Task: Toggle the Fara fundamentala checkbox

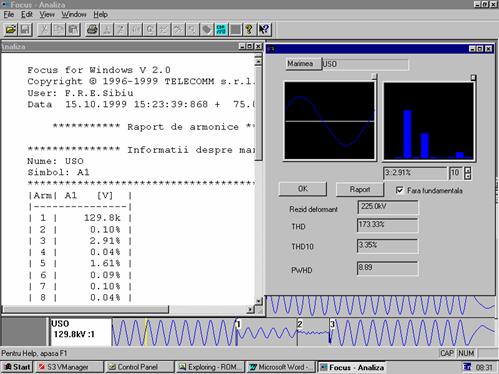Action: click(399, 190)
